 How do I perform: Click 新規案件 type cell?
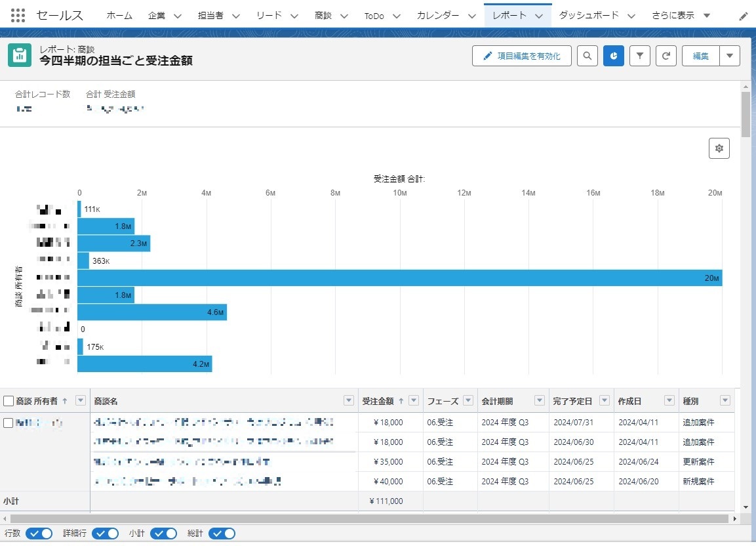[698, 481]
